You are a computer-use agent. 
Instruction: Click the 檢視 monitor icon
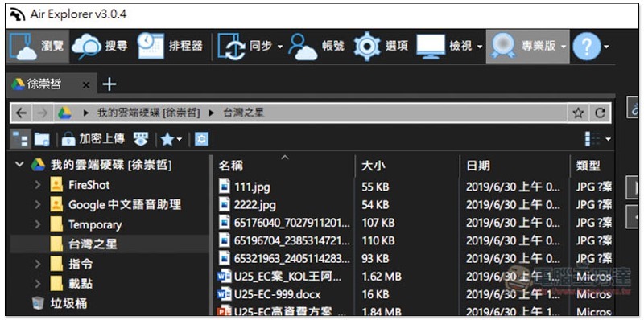431,46
